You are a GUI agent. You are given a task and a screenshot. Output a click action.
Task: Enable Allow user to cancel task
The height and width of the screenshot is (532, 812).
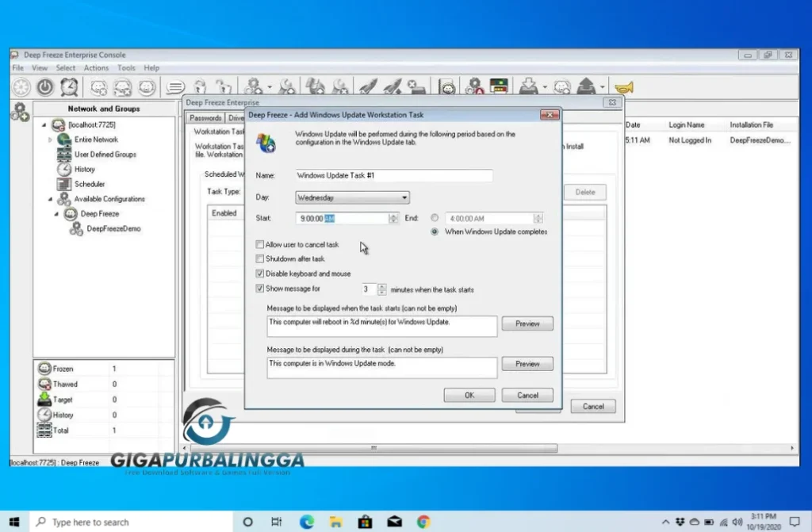coord(260,245)
